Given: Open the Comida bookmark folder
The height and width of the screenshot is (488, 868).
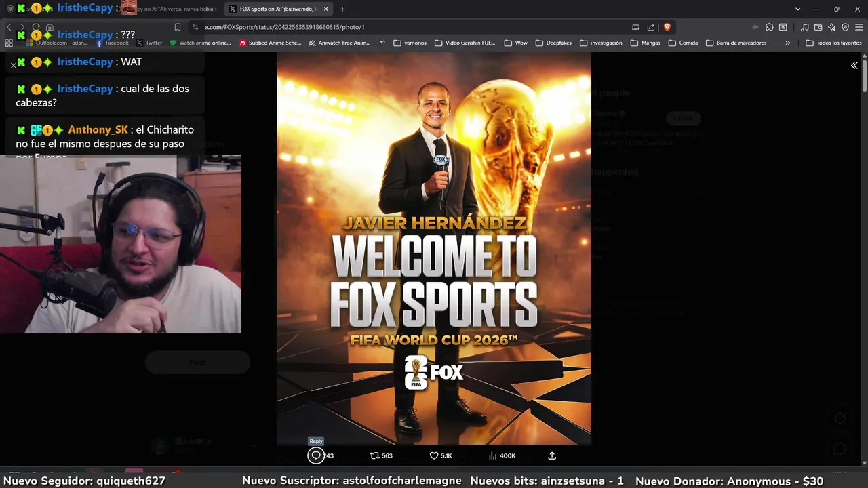Looking at the screenshot, I should (x=683, y=43).
